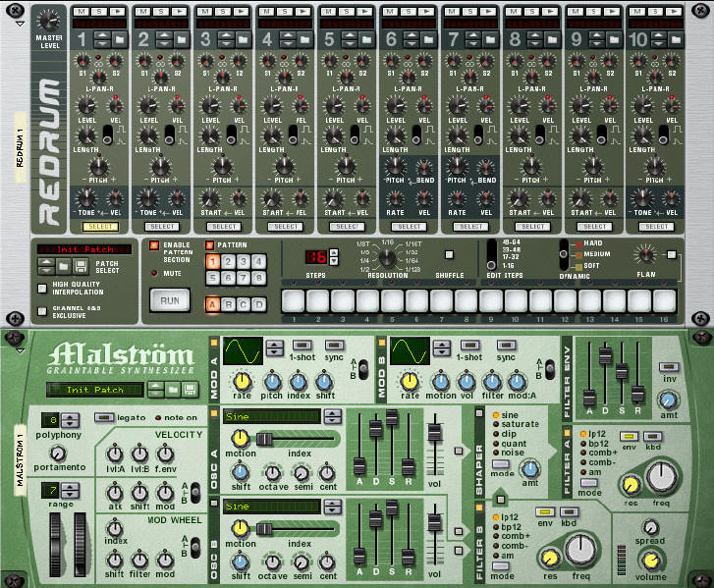Viewport: 714px width, 588px height.
Task: Select Redrum pattern number 5
Action: [x=213, y=279]
